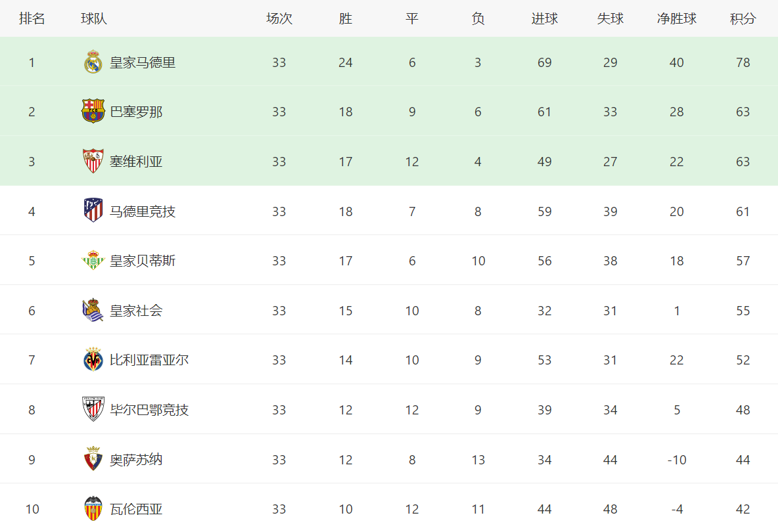Screen dimensions: 778x532
Task: Open the Atletico Madrid crest icon
Action: [93, 210]
